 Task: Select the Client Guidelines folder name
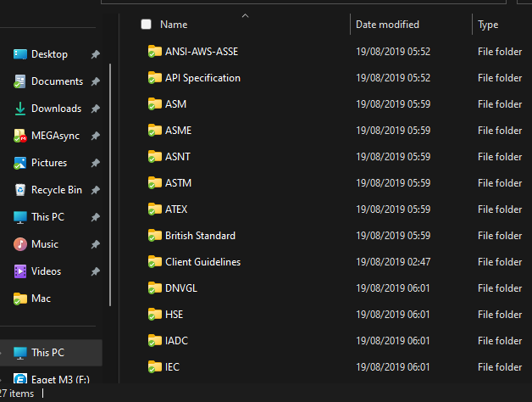tap(203, 262)
